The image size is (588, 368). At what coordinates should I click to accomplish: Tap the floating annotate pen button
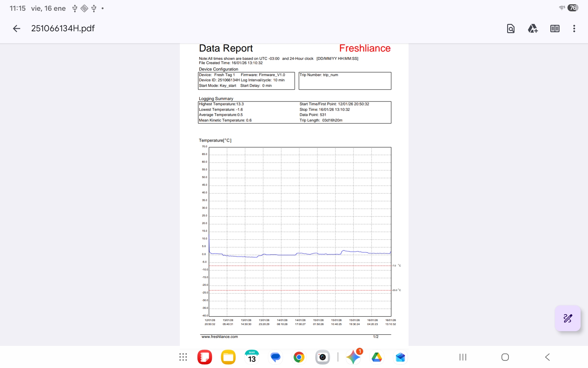(x=567, y=318)
